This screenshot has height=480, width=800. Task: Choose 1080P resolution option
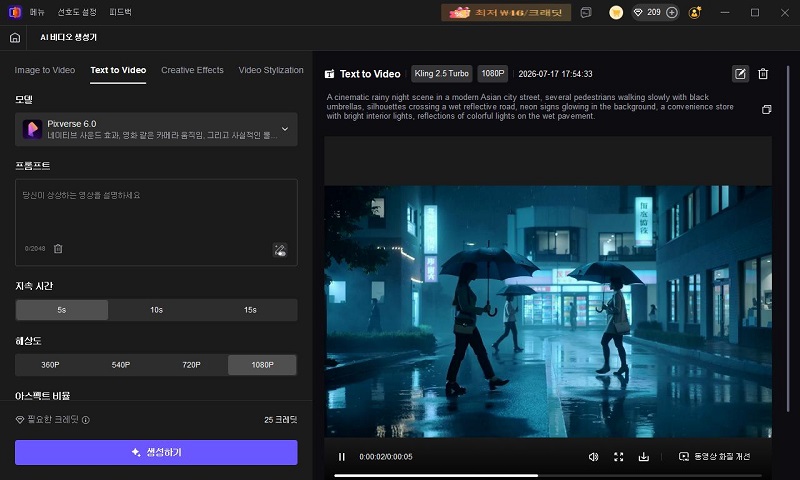tap(262, 365)
